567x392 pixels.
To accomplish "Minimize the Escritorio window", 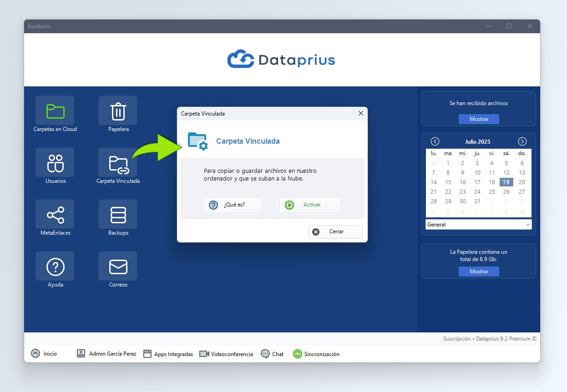I will pos(488,26).
